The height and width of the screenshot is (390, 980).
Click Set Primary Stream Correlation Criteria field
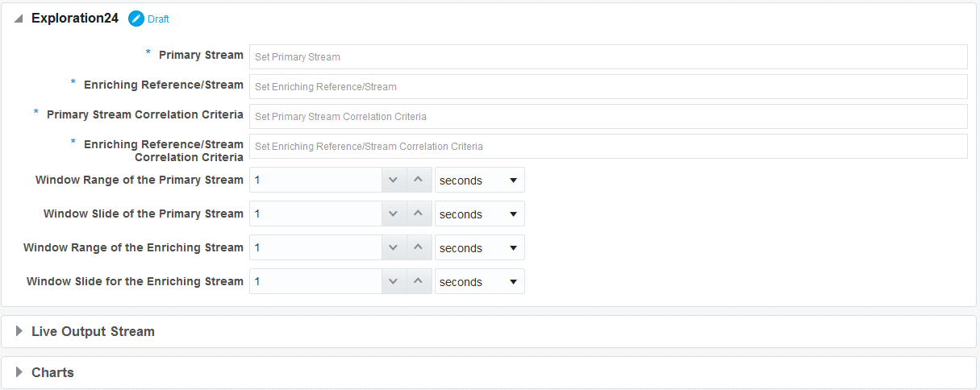608,116
